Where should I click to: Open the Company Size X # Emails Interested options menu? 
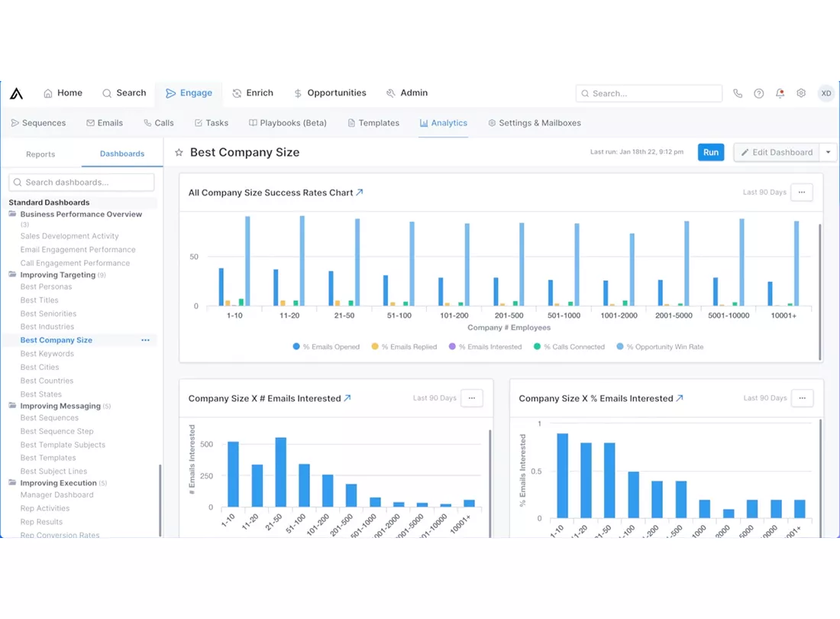[471, 398]
